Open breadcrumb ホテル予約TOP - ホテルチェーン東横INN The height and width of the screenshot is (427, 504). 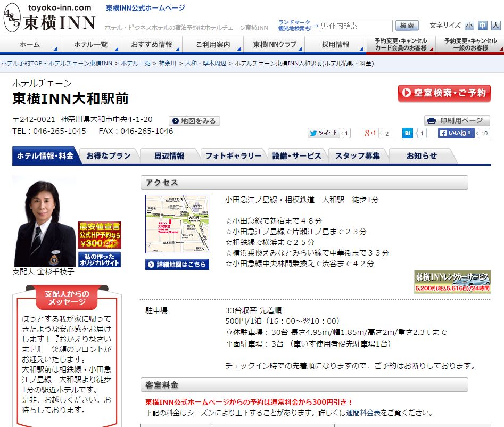(57, 63)
